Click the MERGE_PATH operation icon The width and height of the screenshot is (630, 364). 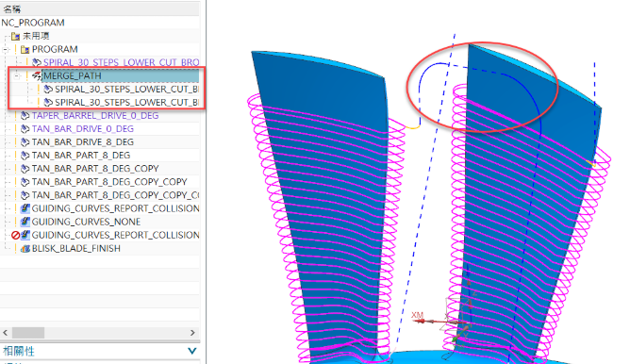coord(37,75)
